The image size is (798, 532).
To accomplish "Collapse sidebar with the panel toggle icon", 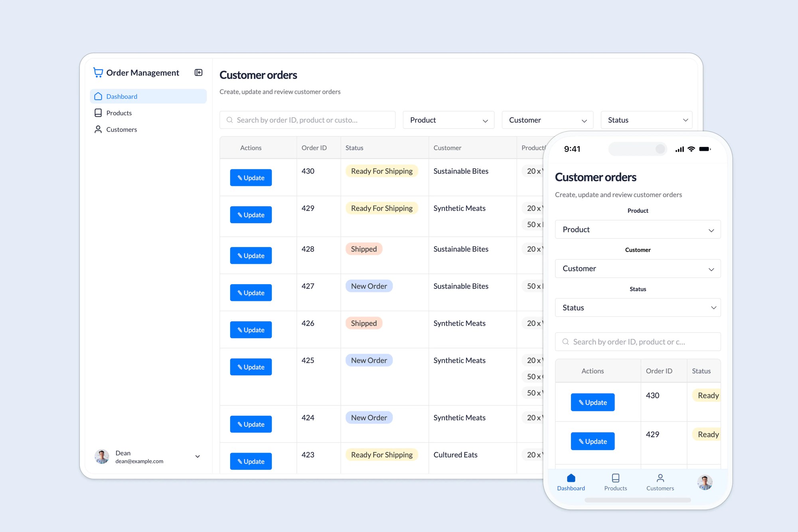I will [x=198, y=72].
